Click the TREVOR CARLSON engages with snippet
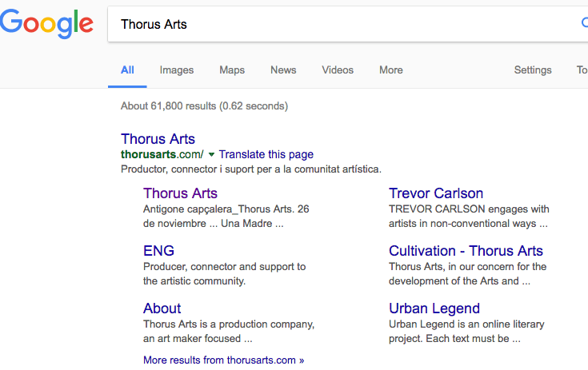The width and height of the screenshot is (588, 370). pos(469,216)
